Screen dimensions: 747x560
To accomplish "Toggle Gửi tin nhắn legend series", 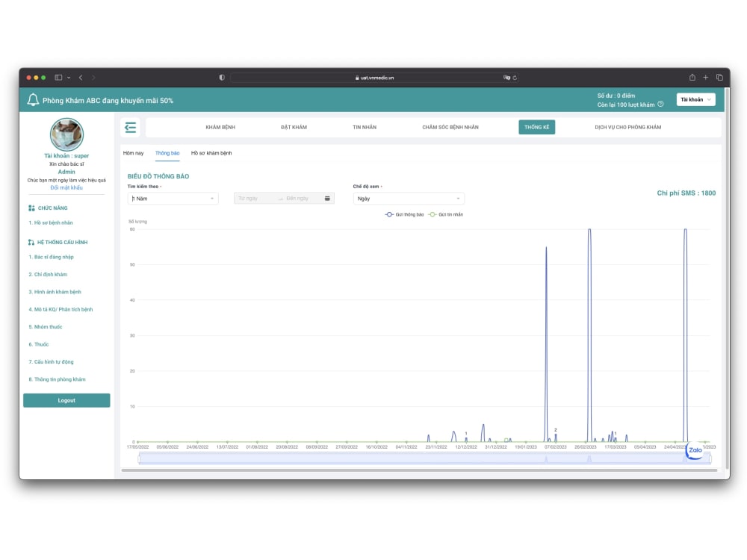I will 445,214.
